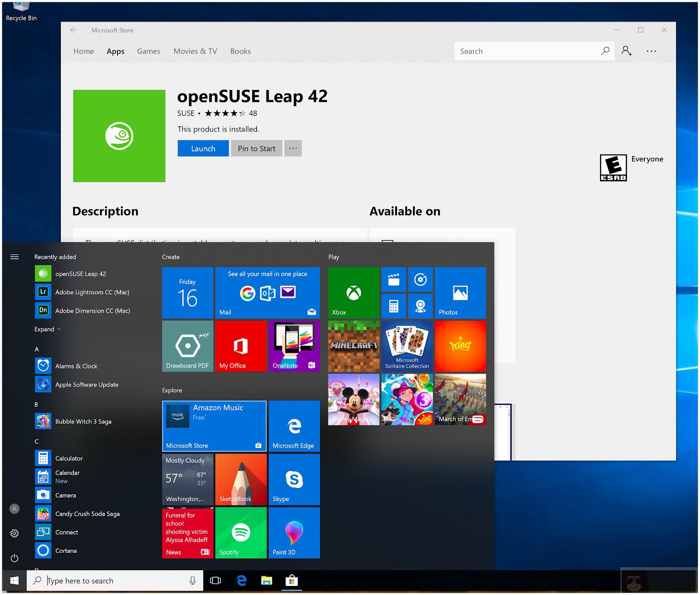Expand the Start menu hamburger panel
700x595 pixels.
tap(14, 257)
